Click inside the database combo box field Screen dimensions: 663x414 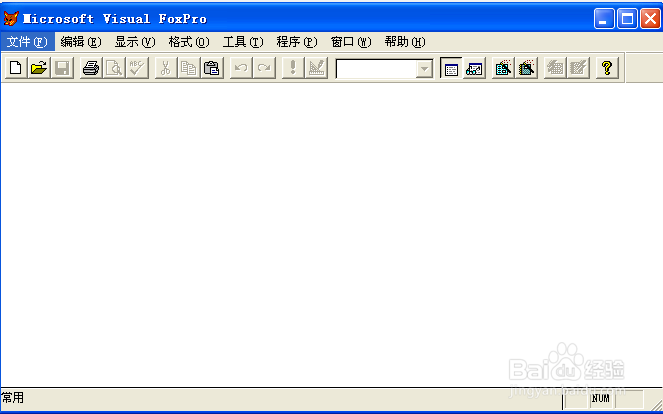click(x=376, y=69)
